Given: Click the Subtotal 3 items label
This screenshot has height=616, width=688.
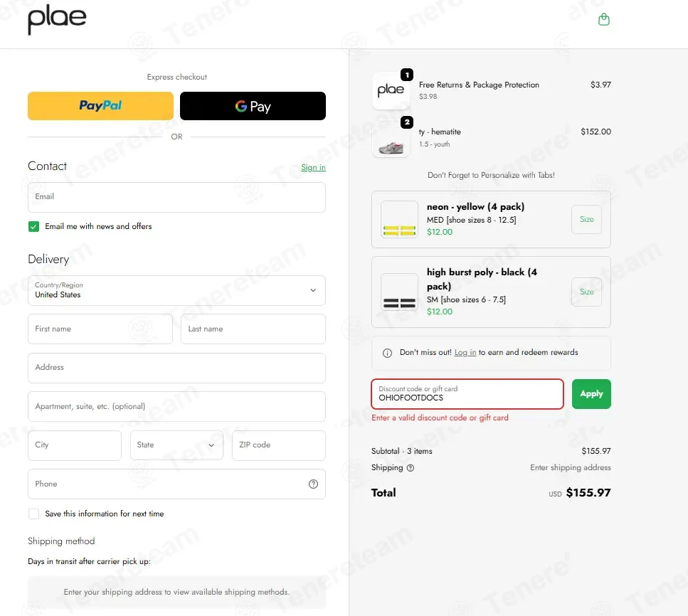Looking at the screenshot, I should click(x=401, y=451).
